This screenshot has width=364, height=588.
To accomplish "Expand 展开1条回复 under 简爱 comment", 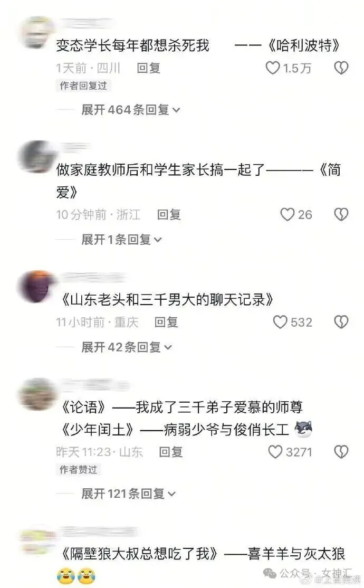I will [x=121, y=239].
